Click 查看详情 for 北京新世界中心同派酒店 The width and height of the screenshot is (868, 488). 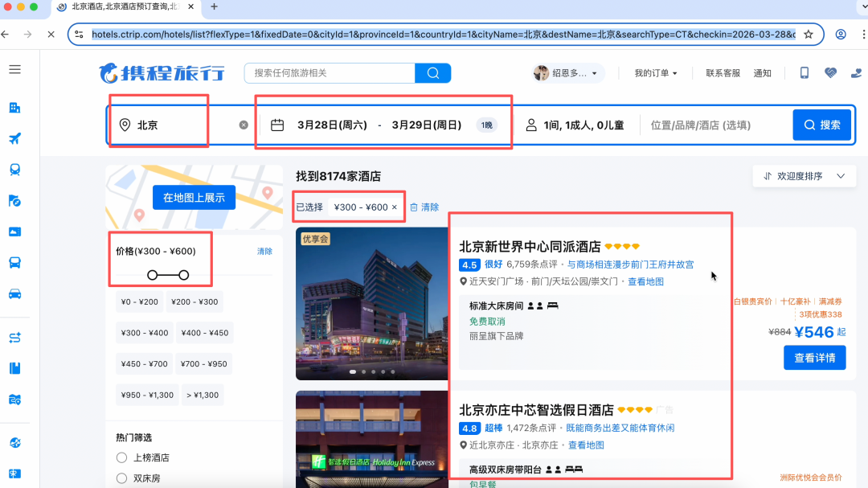click(814, 358)
